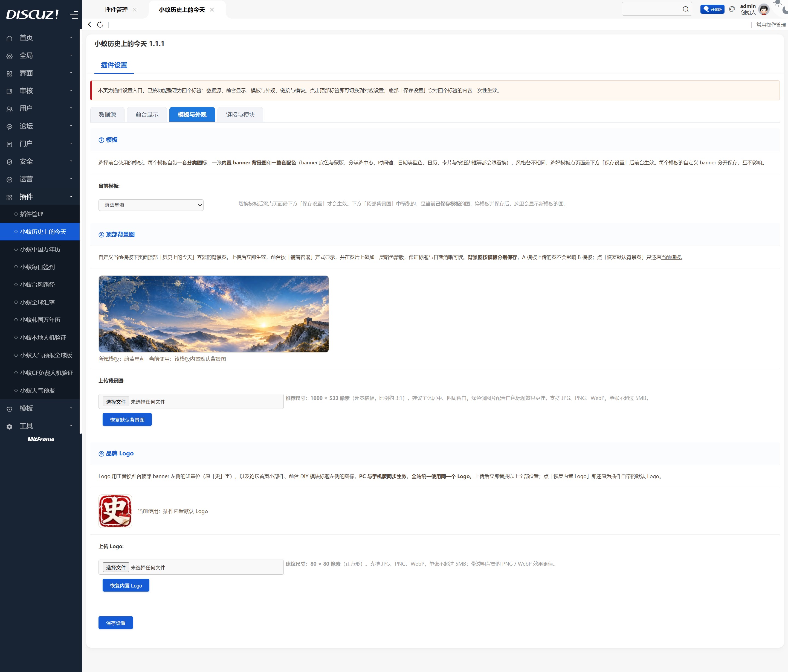Image resolution: width=788 pixels, height=672 pixels.
Task: Expand the 论坛 menu arrow
Action: point(71,126)
